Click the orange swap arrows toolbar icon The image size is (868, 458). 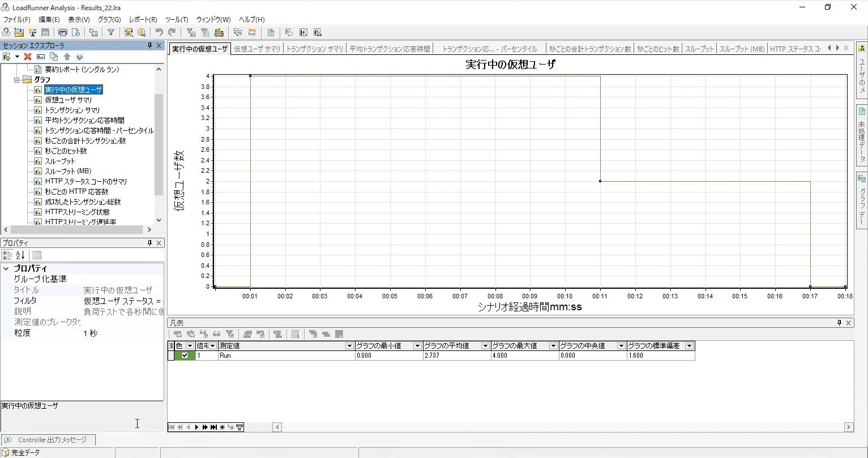pyautogui.click(x=252, y=32)
